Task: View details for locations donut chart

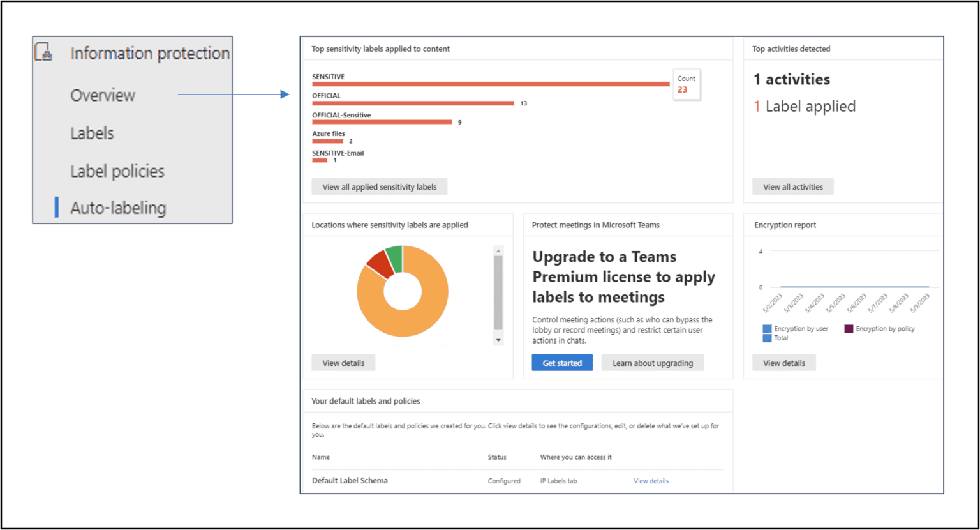Action: click(343, 362)
